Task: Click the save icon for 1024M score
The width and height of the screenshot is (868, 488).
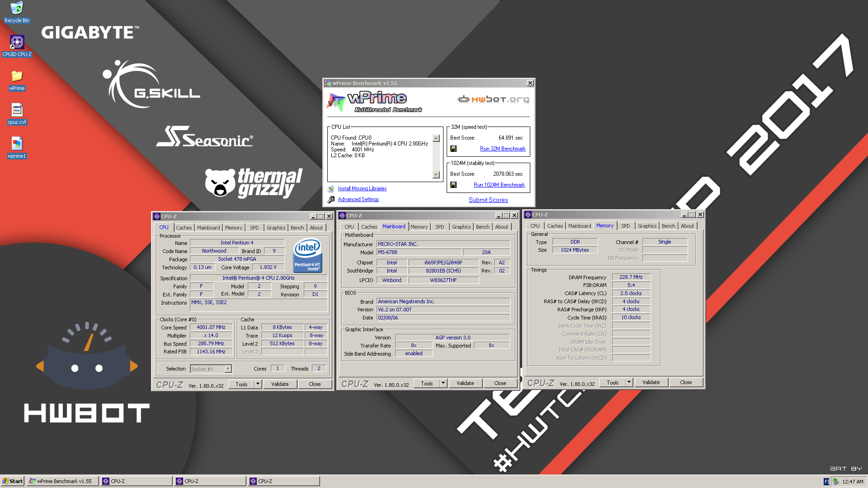Action: [453, 185]
